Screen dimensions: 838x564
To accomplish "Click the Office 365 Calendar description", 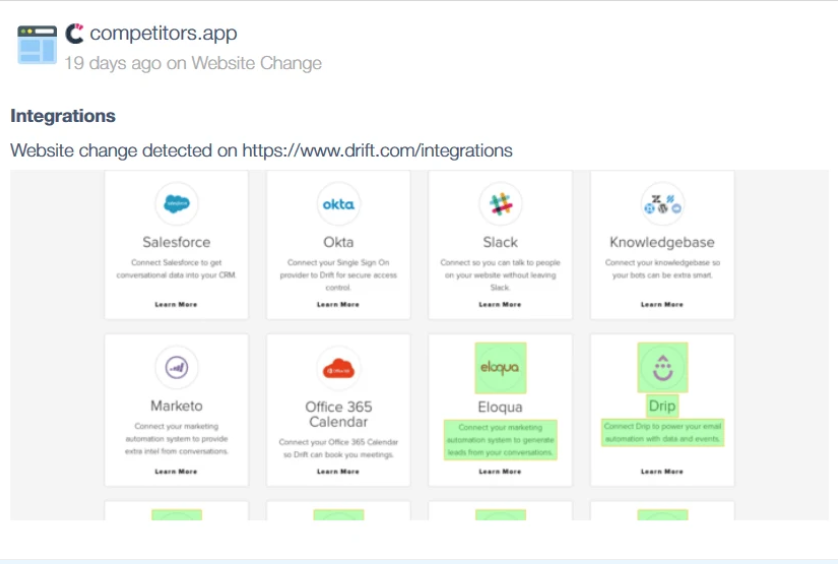I will coord(338,448).
